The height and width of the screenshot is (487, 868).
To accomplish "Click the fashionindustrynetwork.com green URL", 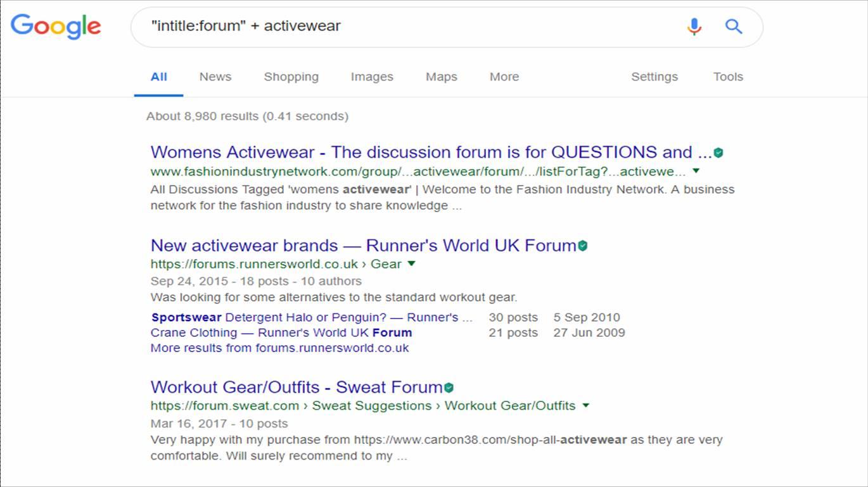I will pyautogui.click(x=418, y=172).
